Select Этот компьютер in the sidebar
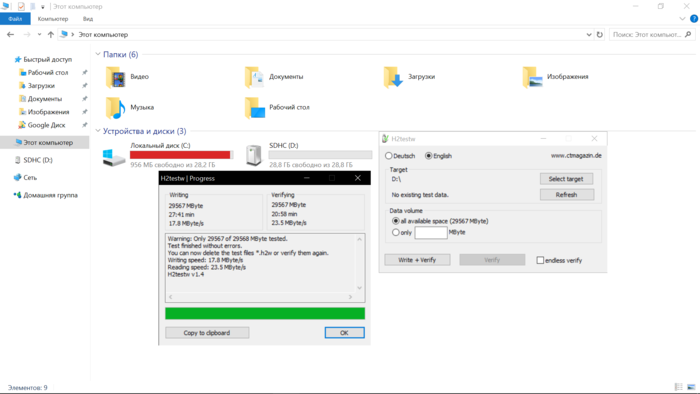700x394 pixels. click(x=45, y=143)
